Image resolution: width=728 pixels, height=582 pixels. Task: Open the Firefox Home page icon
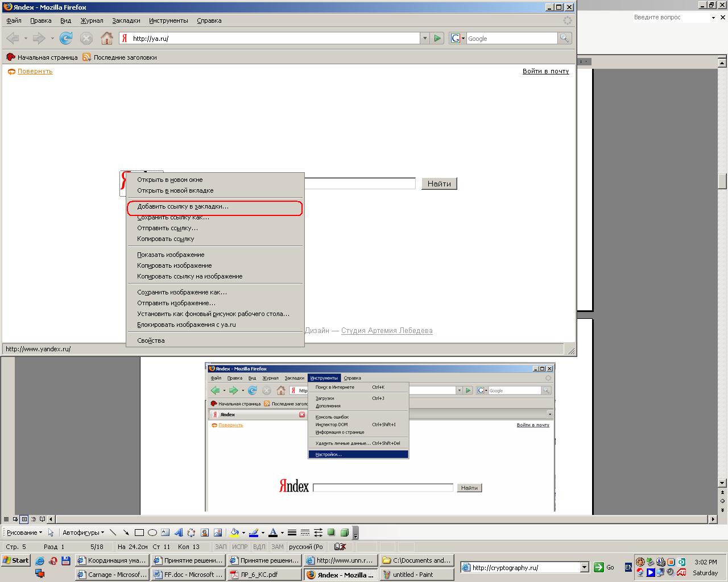coord(106,39)
